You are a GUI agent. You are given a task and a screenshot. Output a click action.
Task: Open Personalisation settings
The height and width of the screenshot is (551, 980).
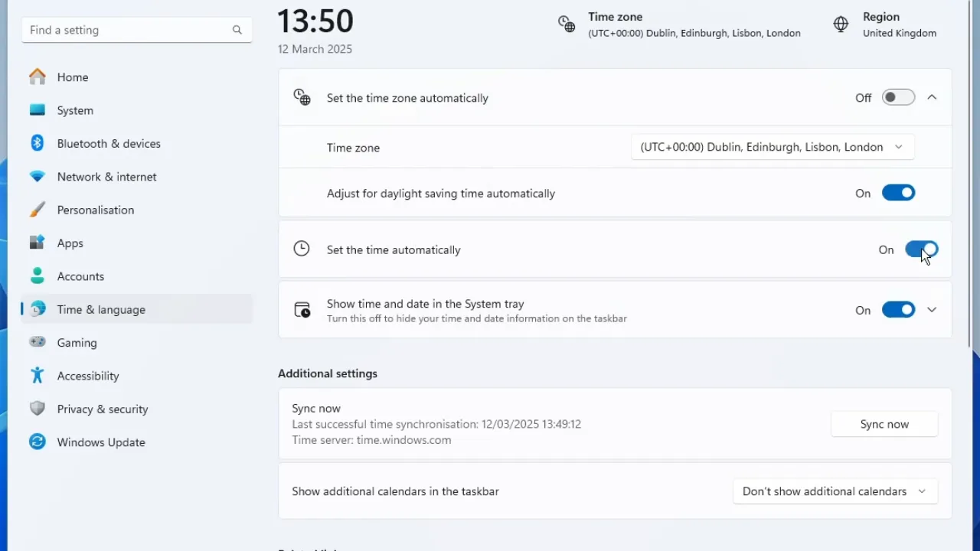pyautogui.click(x=95, y=210)
